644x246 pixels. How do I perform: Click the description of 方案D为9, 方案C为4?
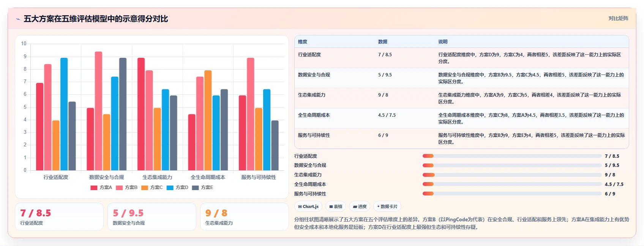pyautogui.click(x=530, y=58)
